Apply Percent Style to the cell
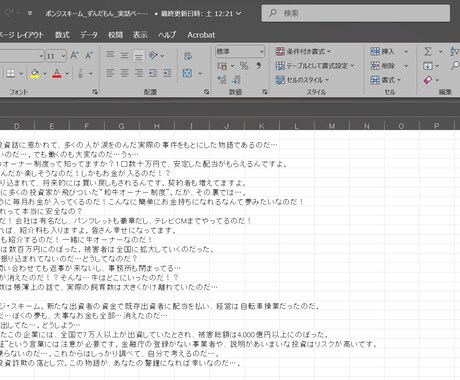460x380 pixels. [x=244, y=66]
